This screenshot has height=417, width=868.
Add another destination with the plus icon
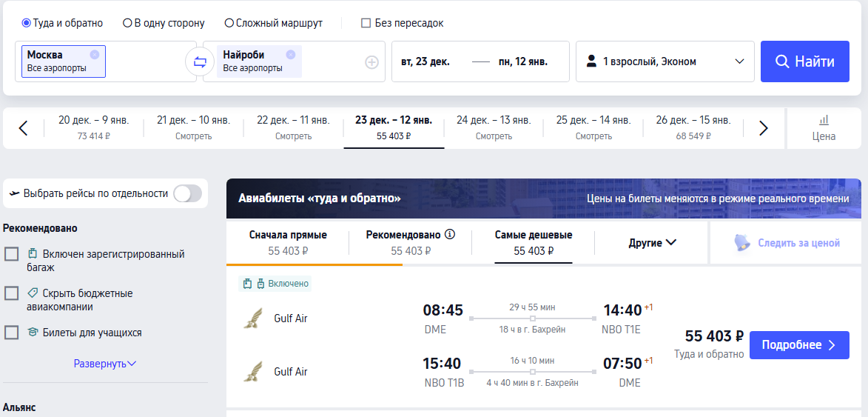[371, 62]
